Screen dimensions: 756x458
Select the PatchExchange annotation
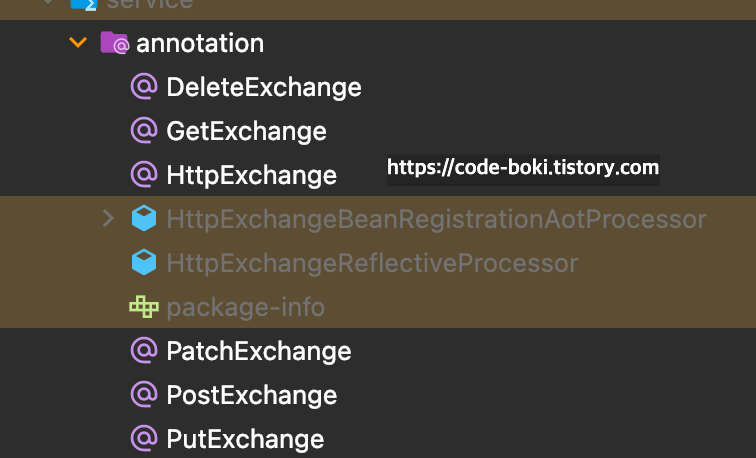(x=259, y=351)
